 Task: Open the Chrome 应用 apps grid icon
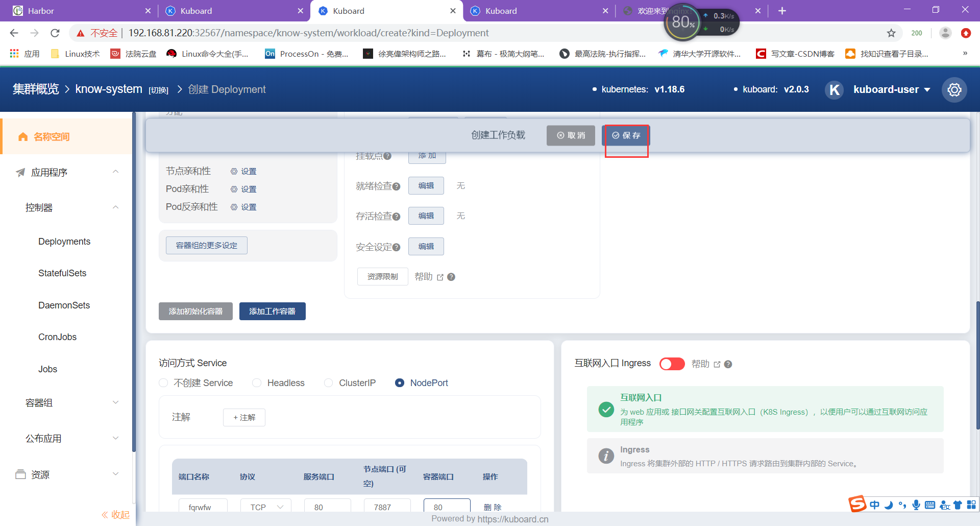click(14, 54)
